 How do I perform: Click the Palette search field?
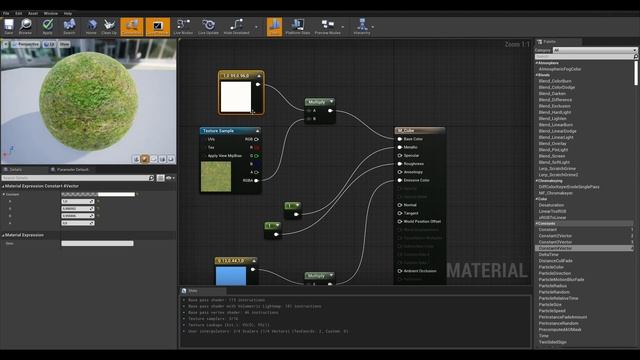click(586, 57)
